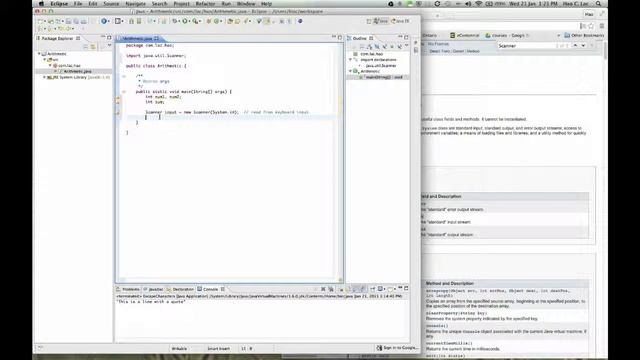The image size is (640, 360).
Task: Maximize the editor area
Action: pyautogui.click(x=340, y=37)
